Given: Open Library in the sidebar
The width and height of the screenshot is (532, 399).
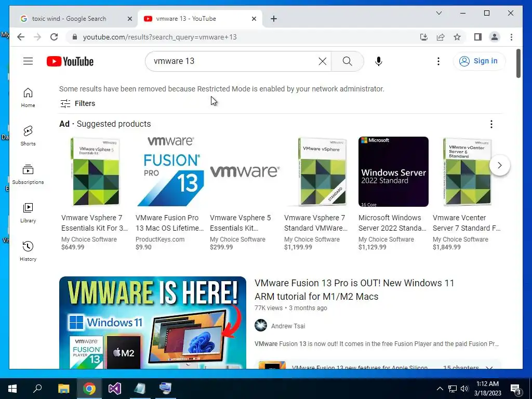Looking at the screenshot, I should [x=28, y=213].
